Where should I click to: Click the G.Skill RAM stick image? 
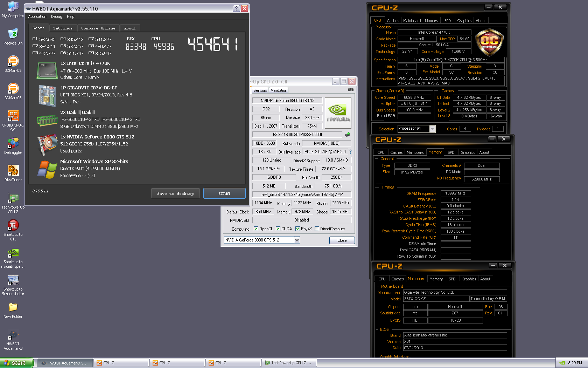coord(47,121)
